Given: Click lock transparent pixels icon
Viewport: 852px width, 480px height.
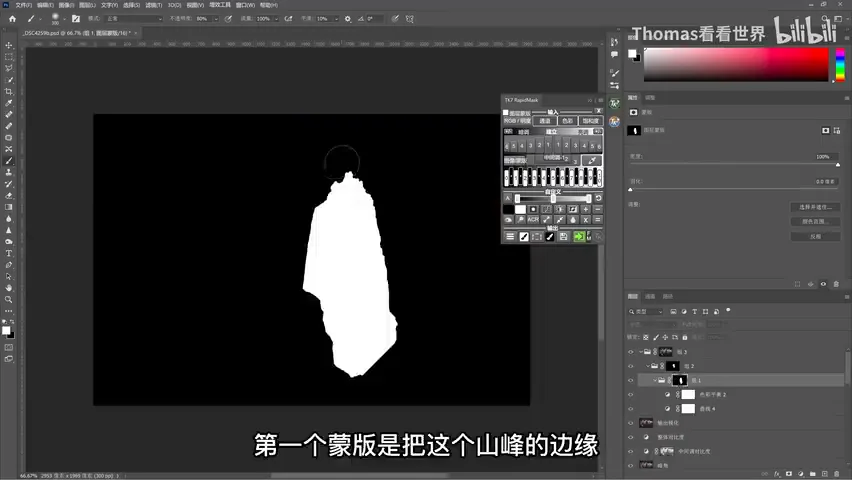Looking at the screenshot, I should (x=646, y=338).
